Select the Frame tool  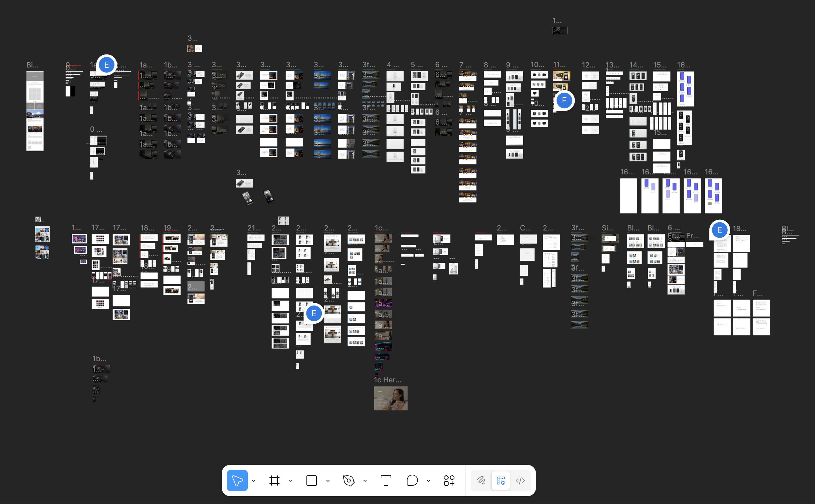coord(274,480)
